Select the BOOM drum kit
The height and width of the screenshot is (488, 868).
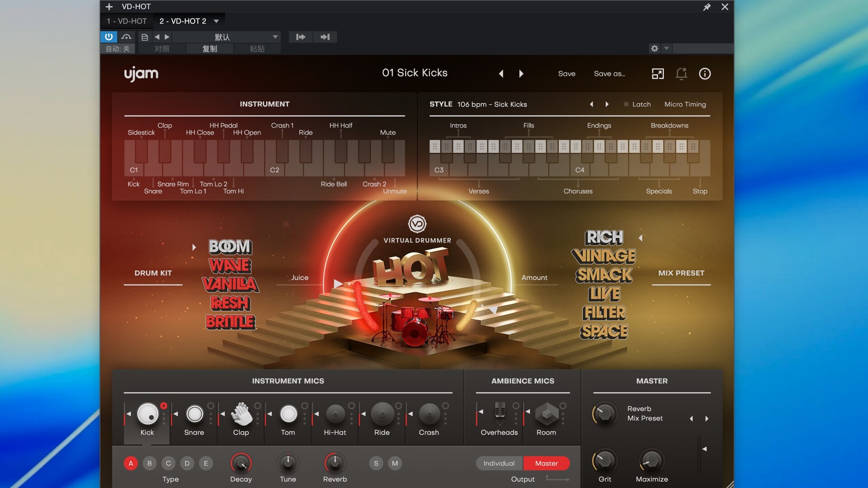coord(230,247)
